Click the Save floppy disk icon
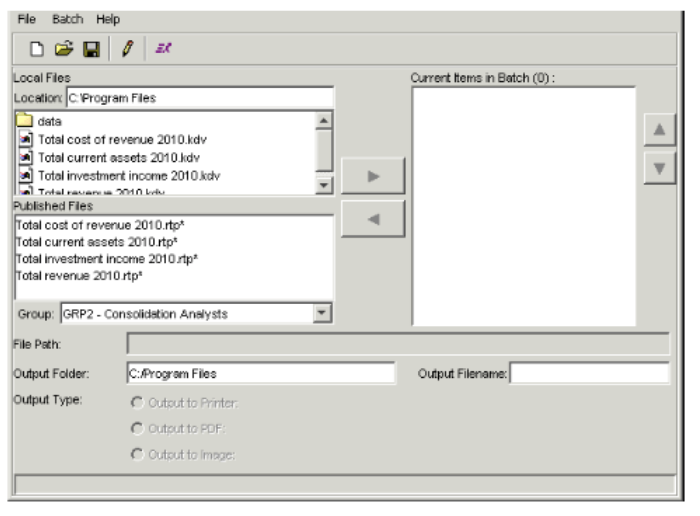 pyautogui.click(x=90, y=48)
